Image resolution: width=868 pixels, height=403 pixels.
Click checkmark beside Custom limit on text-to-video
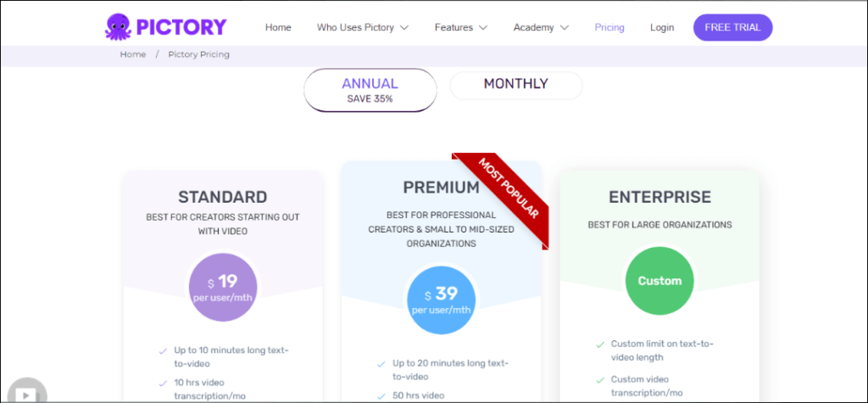click(599, 344)
